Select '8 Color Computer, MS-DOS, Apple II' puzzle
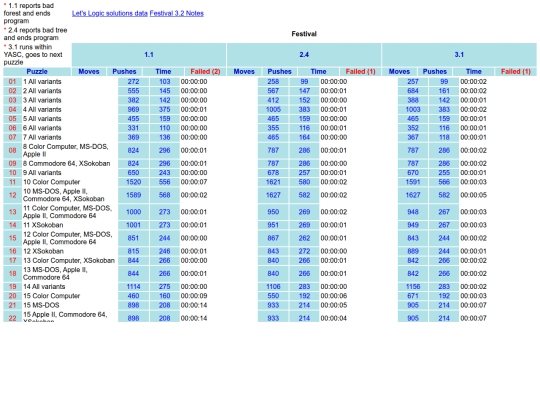The width and height of the screenshot is (540, 405). coord(65,150)
